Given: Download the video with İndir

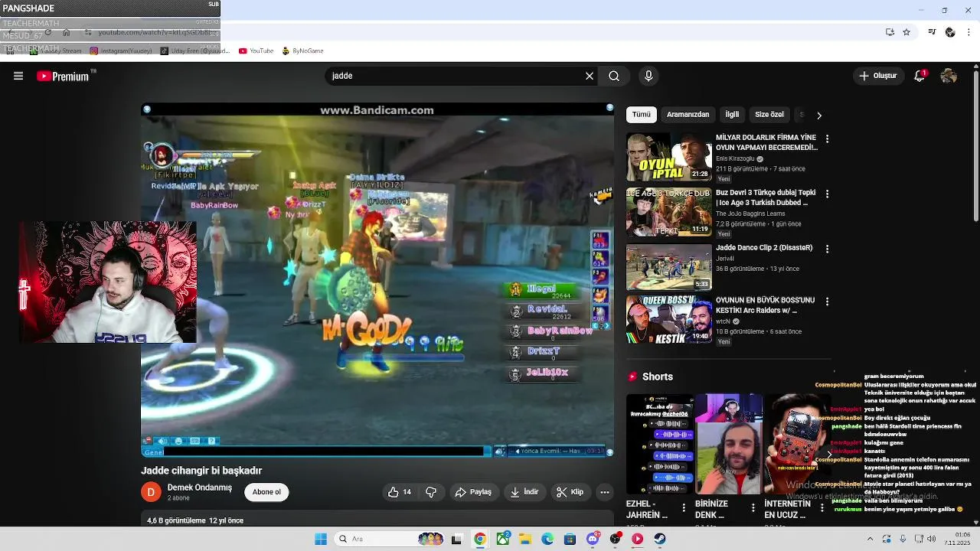Looking at the screenshot, I should (x=524, y=492).
